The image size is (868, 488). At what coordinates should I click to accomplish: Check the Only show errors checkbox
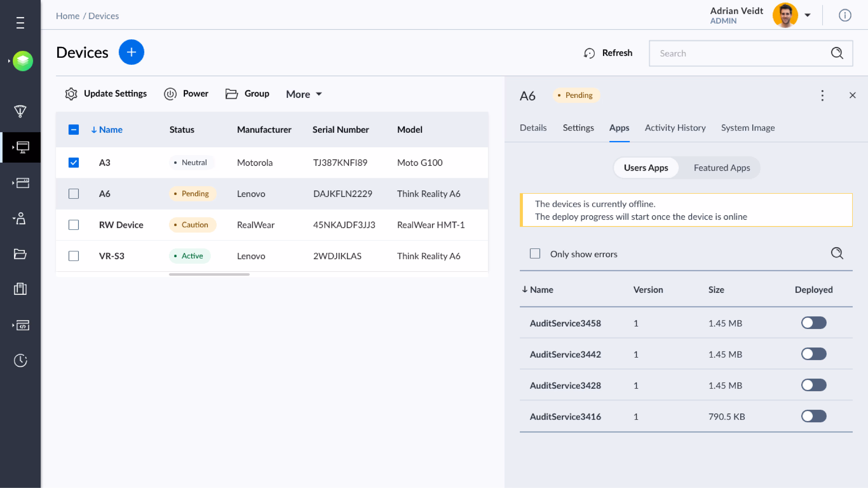[535, 254]
